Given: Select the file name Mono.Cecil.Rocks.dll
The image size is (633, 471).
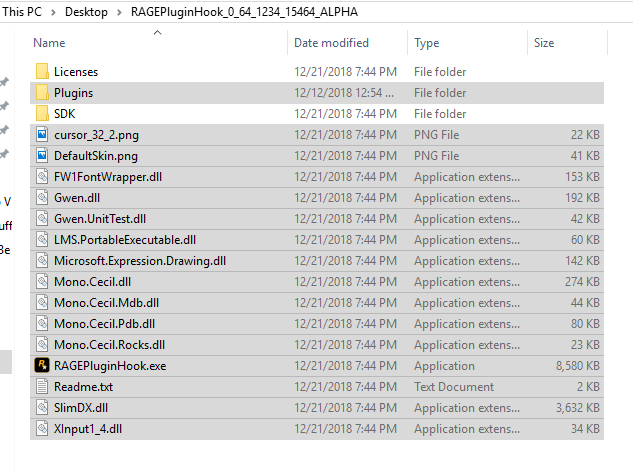Looking at the screenshot, I should 109,345.
